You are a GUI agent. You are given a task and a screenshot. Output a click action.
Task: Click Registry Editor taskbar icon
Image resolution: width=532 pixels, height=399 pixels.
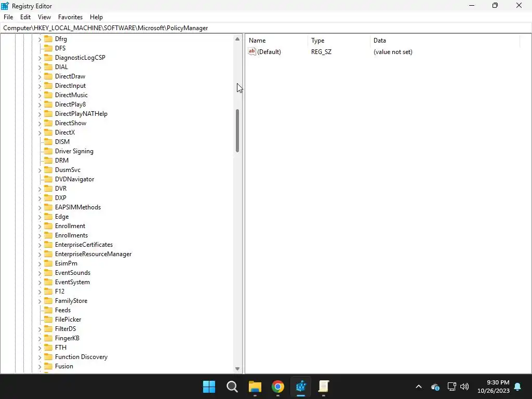301,387
